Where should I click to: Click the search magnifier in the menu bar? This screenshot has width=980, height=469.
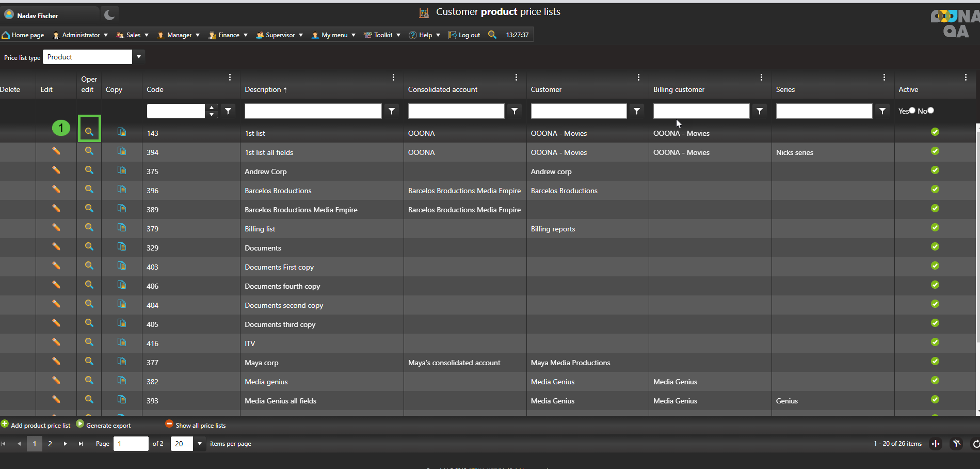(x=492, y=35)
